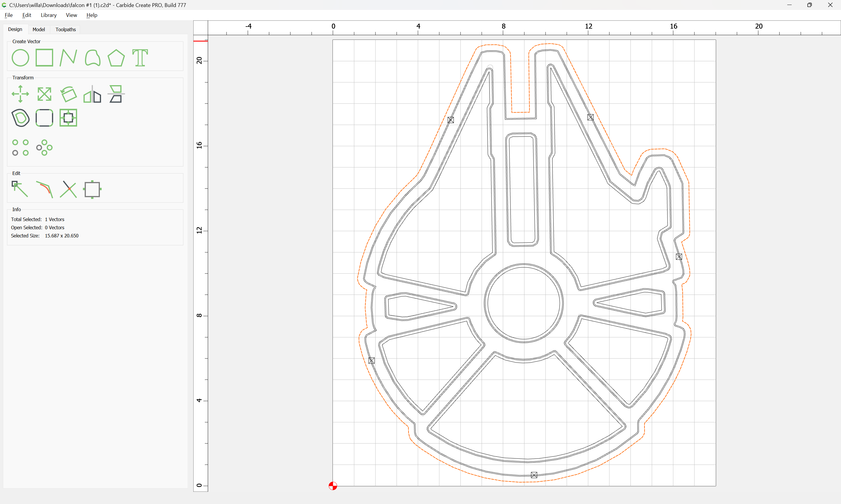Select the Rectangle vector tool

point(44,58)
